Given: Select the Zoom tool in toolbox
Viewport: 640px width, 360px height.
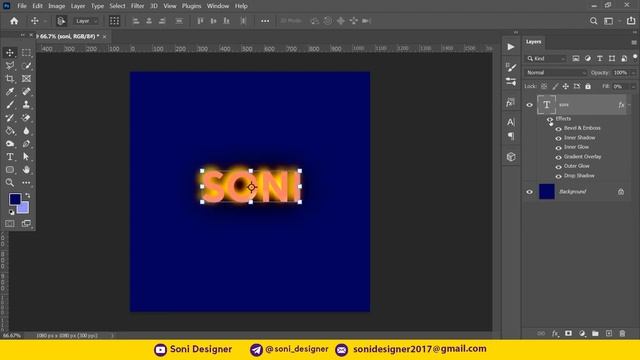Looking at the screenshot, I should pyautogui.click(x=10, y=183).
